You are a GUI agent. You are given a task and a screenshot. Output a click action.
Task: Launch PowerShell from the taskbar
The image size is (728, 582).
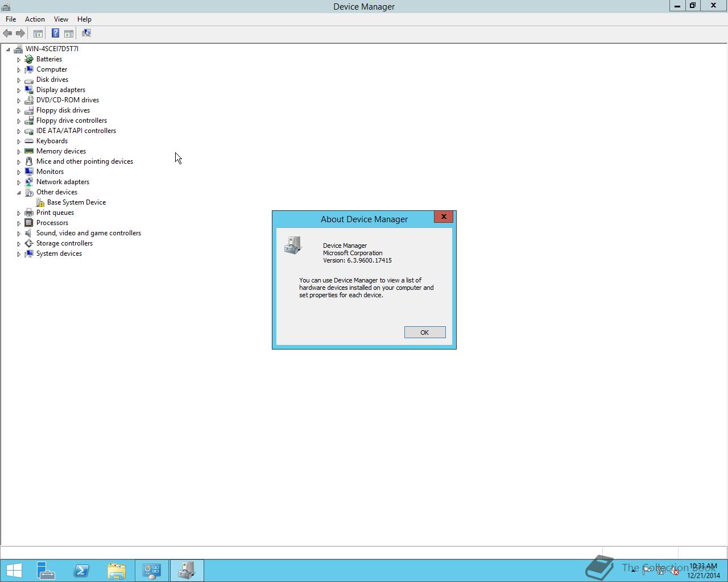click(x=81, y=571)
